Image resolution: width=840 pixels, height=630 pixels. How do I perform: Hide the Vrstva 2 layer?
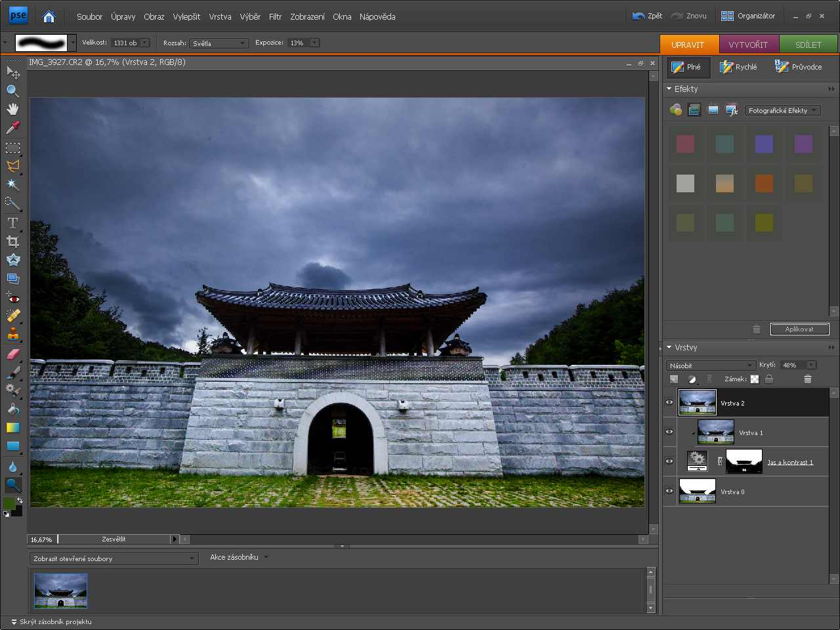669,403
